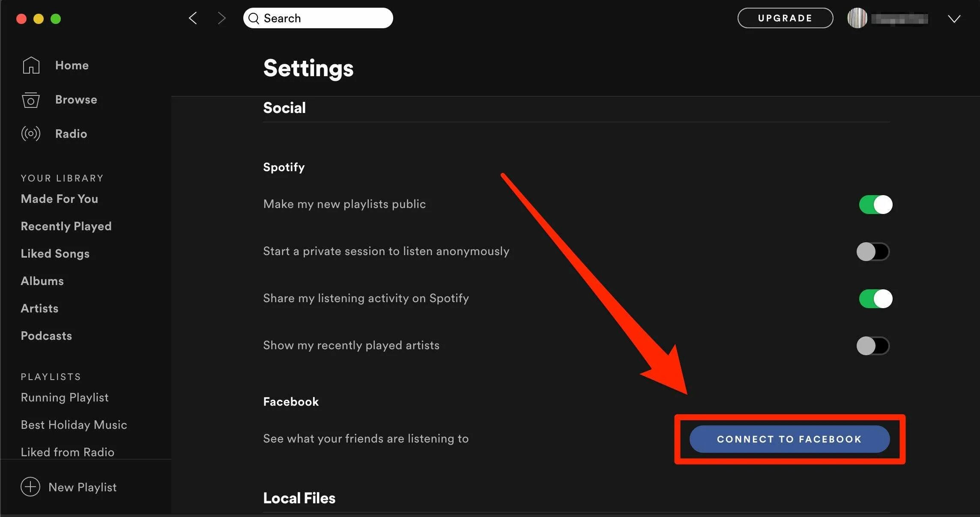Open the Best Holiday Music playlist

pos(74,425)
